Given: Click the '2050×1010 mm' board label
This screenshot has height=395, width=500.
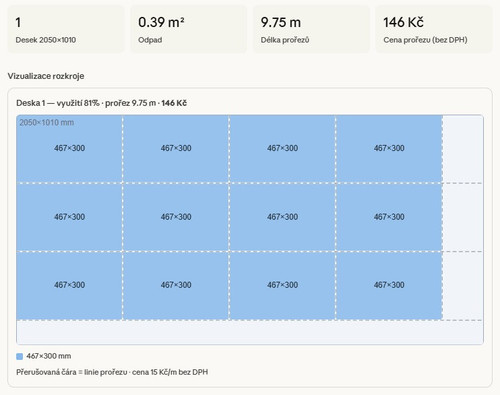Looking at the screenshot, I should click(47, 122).
